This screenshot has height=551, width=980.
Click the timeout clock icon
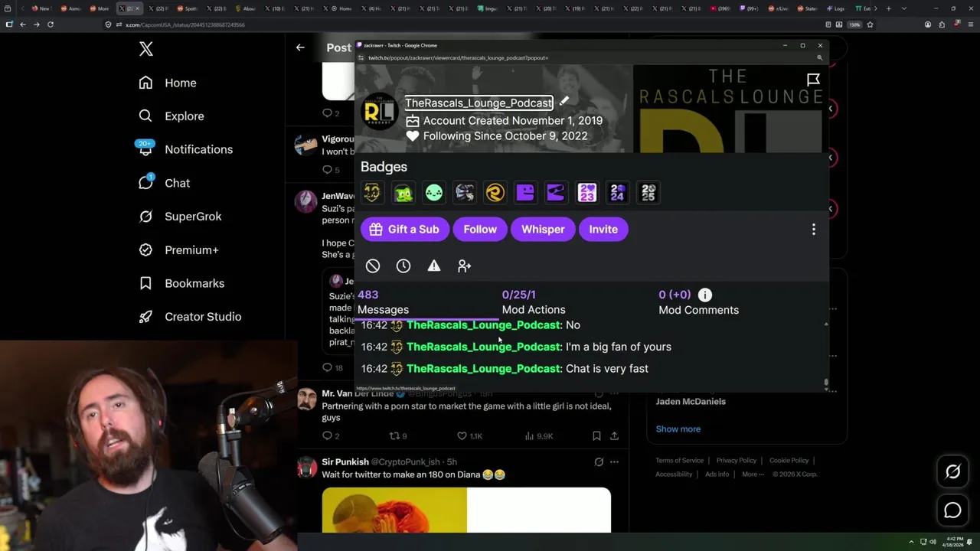pos(403,266)
